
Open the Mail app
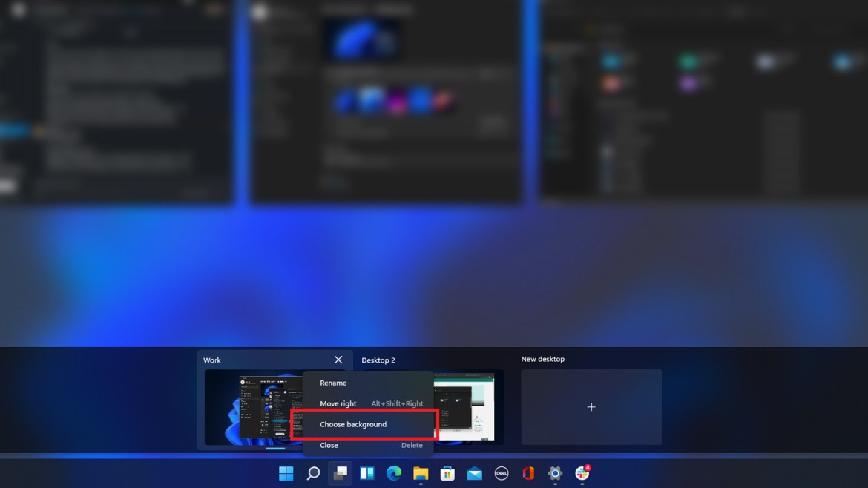point(474,472)
